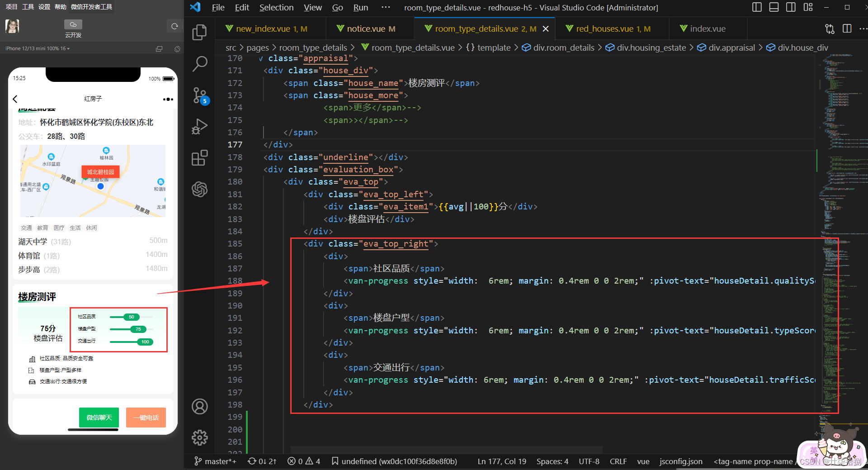Toggle the primary side bar layout
Image resolution: width=868 pixels, height=470 pixels.
click(x=757, y=7)
